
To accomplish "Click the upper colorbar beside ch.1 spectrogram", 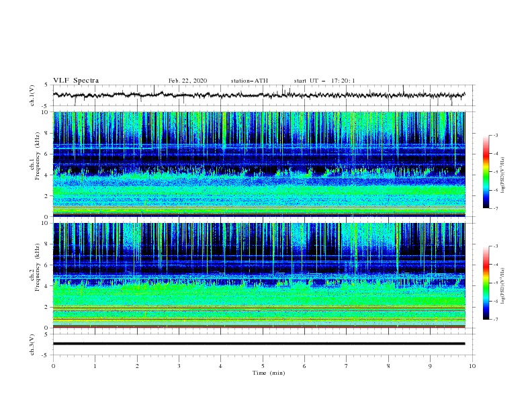I will point(486,172).
